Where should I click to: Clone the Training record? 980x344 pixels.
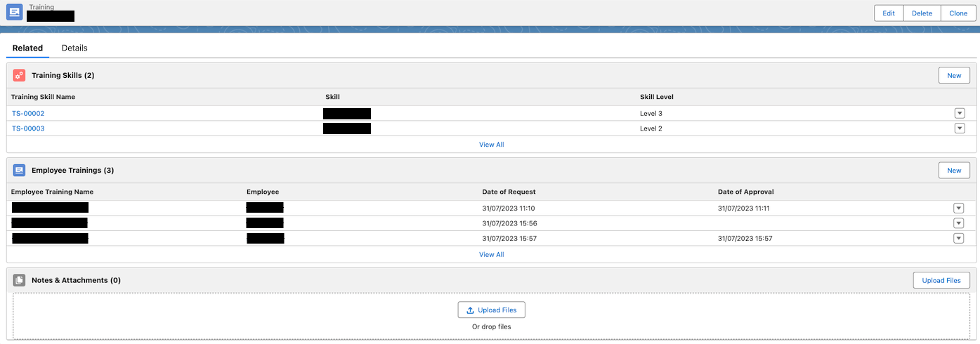(x=958, y=13)
